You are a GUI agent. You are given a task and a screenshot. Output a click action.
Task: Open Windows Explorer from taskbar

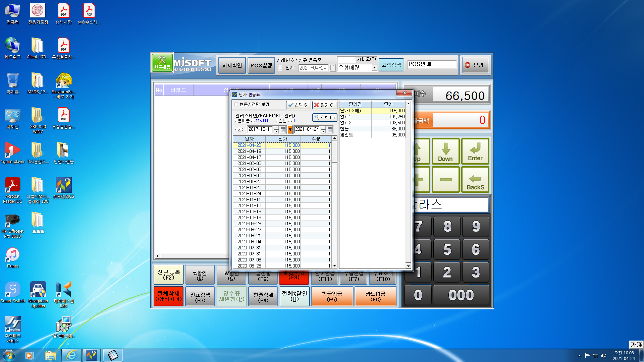click(51, 355)
